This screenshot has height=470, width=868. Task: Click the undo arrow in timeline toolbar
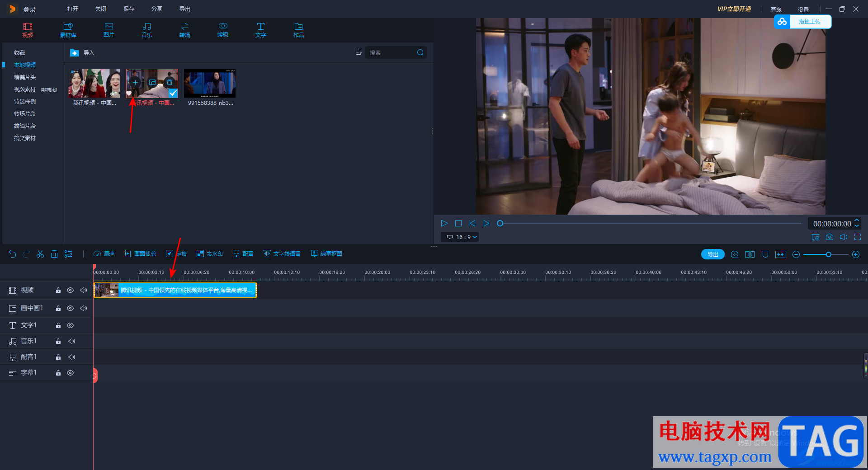point(12,254)
